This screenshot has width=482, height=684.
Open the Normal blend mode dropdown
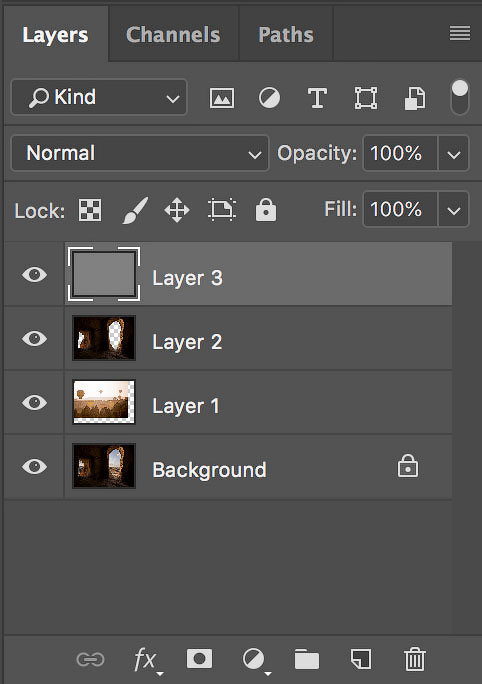140,153
